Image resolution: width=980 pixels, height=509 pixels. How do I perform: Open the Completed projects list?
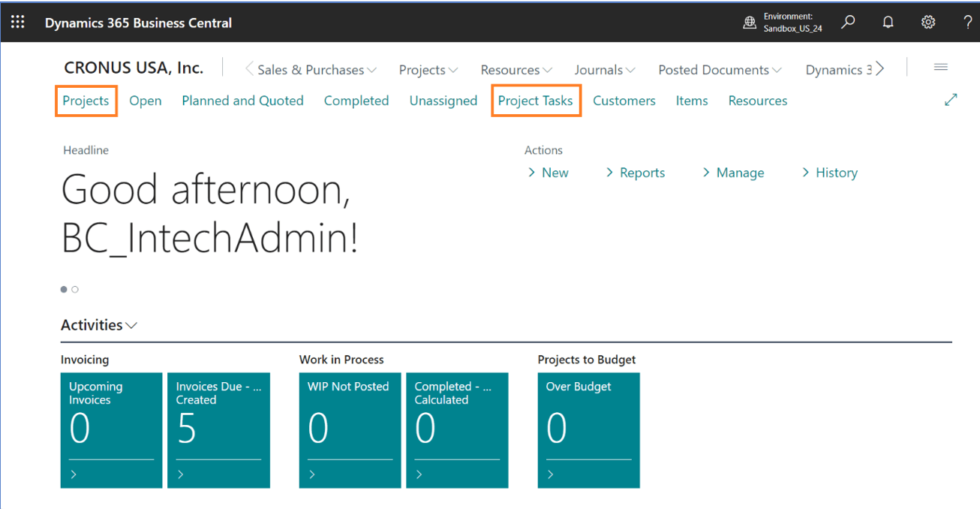tap(356, 101)
